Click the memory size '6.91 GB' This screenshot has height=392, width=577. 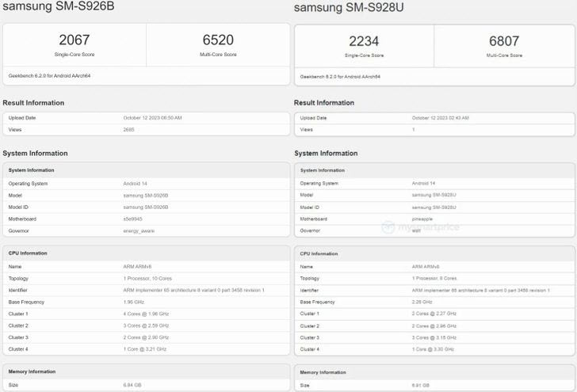click(x=421, y=386)
